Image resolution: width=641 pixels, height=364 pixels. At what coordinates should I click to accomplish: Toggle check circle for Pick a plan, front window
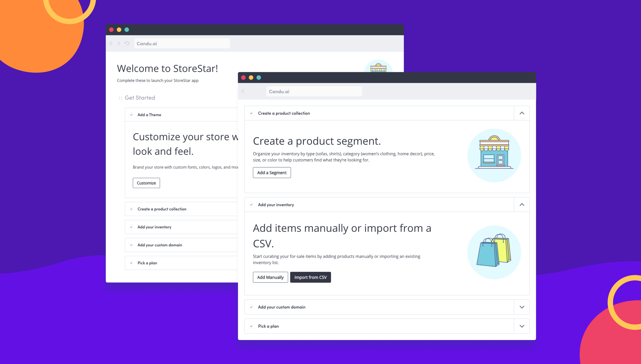click(x=251, y=326)
